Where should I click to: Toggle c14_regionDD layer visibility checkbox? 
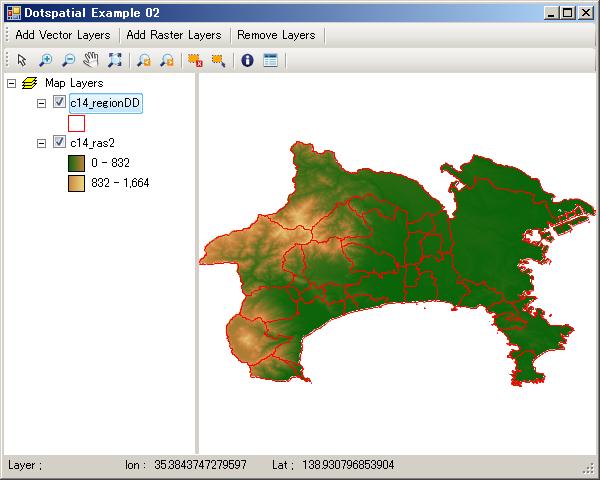[59, 103]
